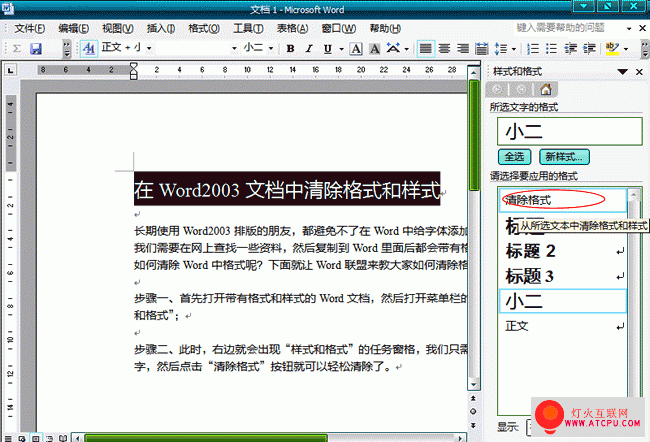650x442 pixels.
Task: Switch to Normal view icon
Action: (7, 438)
